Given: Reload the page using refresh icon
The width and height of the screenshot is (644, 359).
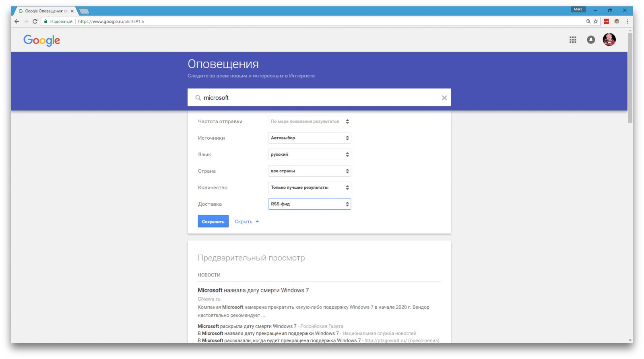Looking at the screenshot, I should coord(35,22).
